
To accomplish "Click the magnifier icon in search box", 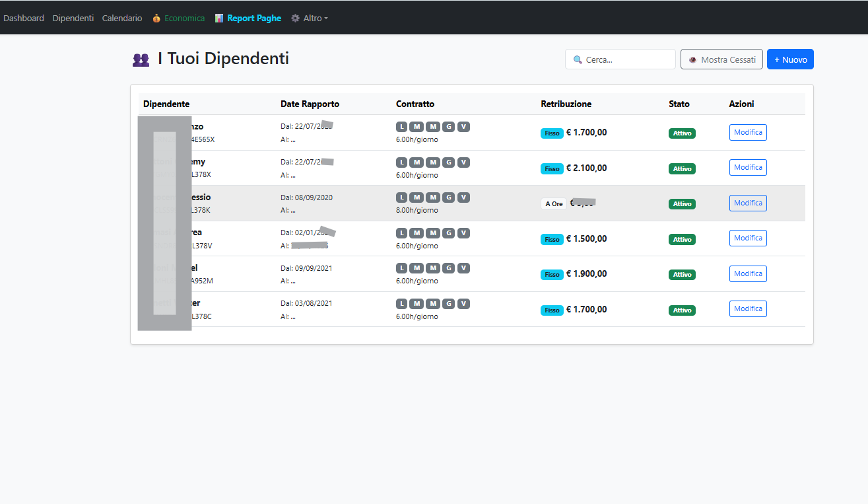I will point(578,59).
